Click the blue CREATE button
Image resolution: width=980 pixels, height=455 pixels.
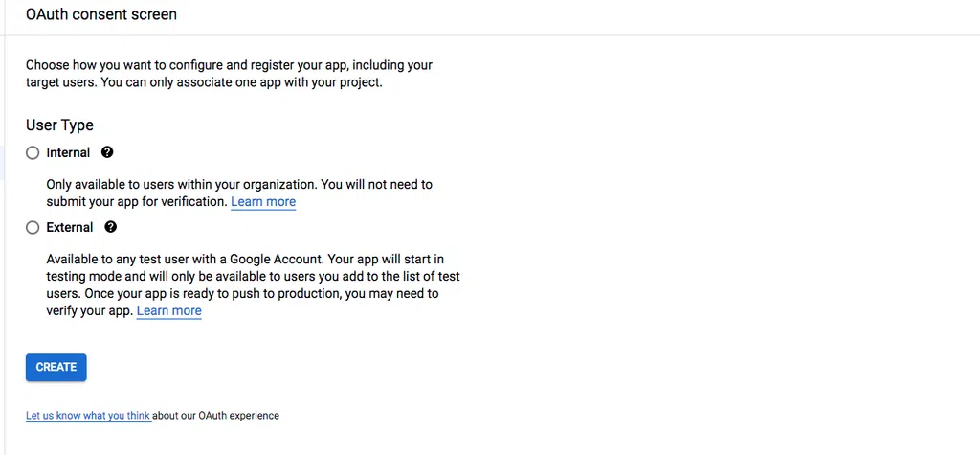click(x=56, y=368)
